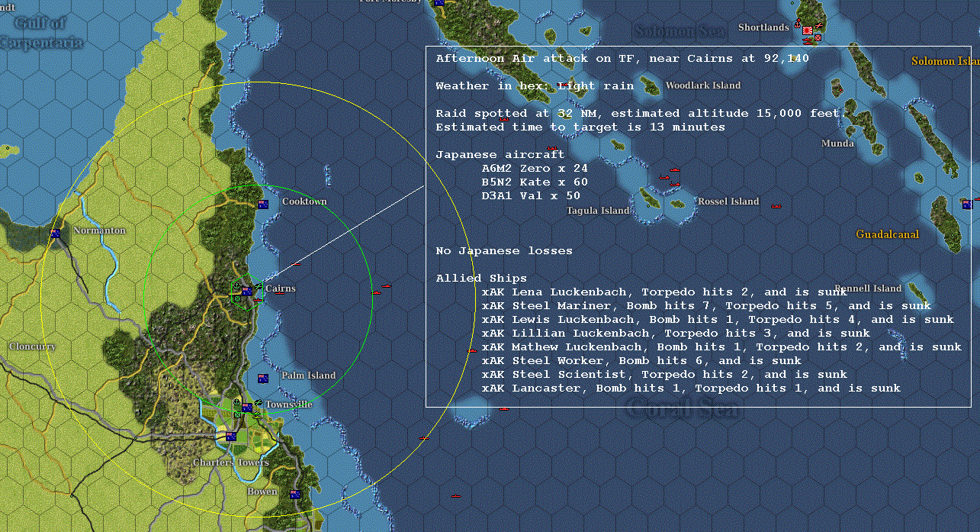Open the Cairns airfield plane icon
This screenshot has width=980, height=532.
pyautogui.click(x=259, y=286)
